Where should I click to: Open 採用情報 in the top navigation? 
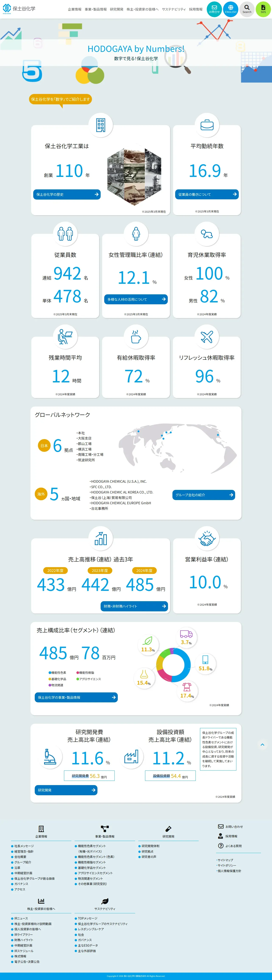coord(196,9)
